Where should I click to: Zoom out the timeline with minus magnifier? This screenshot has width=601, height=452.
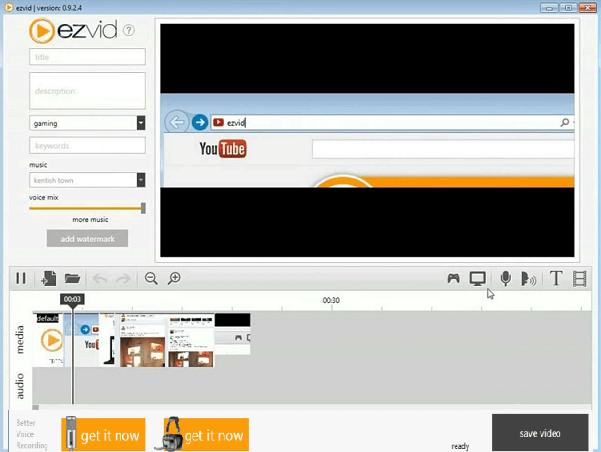click(151, 278)
